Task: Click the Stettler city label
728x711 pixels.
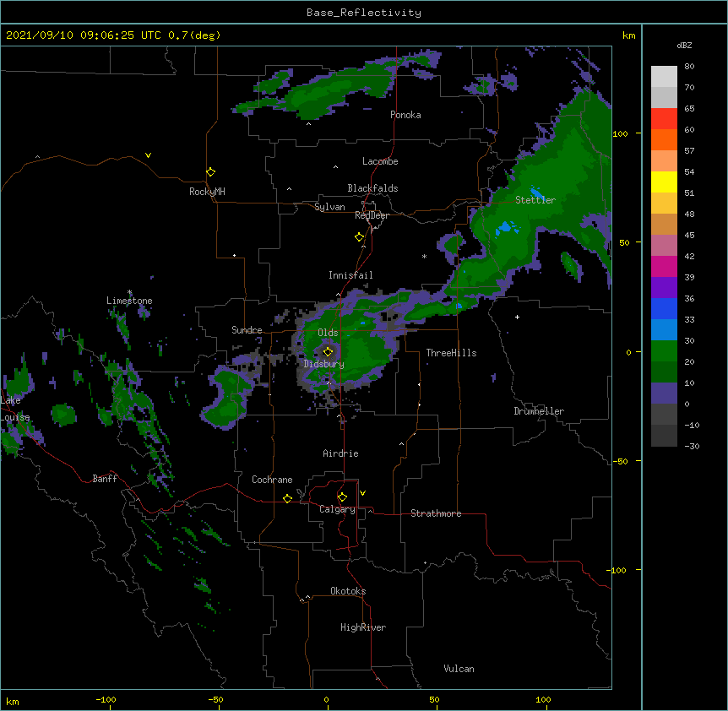Action: [535, 200]
